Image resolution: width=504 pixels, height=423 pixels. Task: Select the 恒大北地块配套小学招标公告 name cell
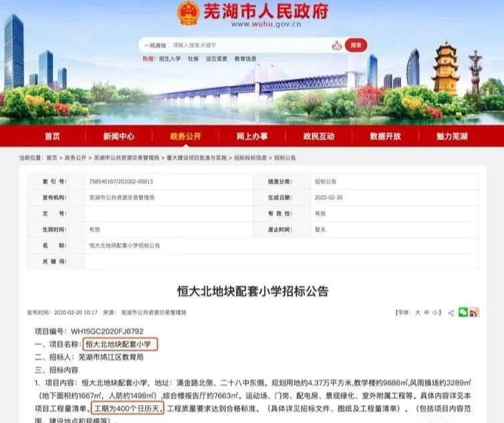(125, 245)
